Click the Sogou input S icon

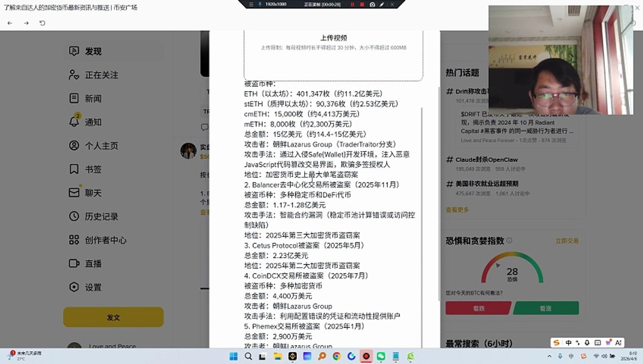pos(557,343)
